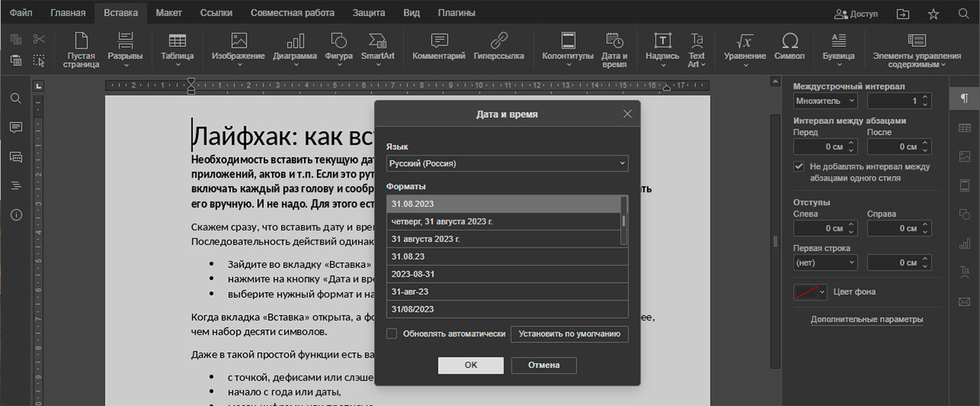Add a comment with Комментарий

(x=439, y=46)
